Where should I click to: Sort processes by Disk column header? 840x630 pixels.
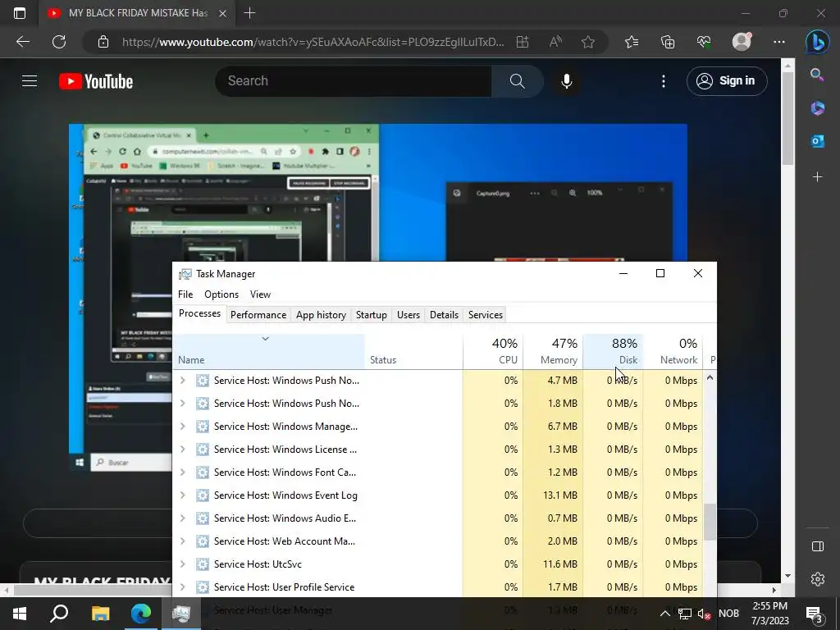click(x=613, y=351)
